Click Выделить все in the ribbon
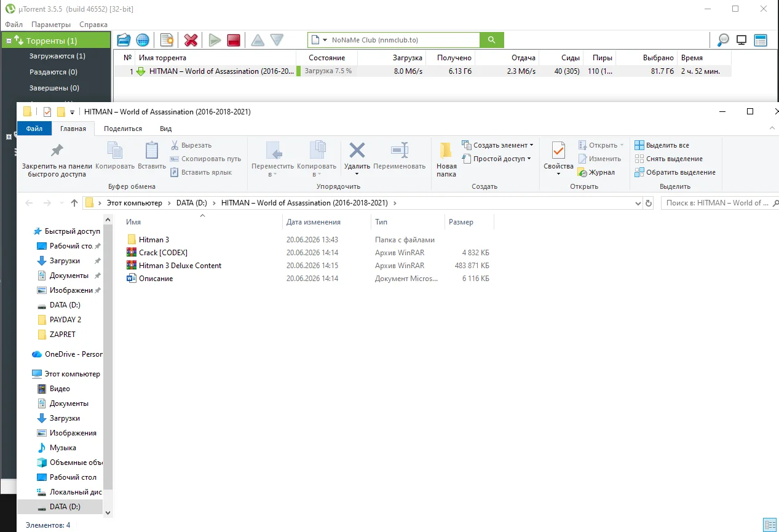 (x=662, y=145)
